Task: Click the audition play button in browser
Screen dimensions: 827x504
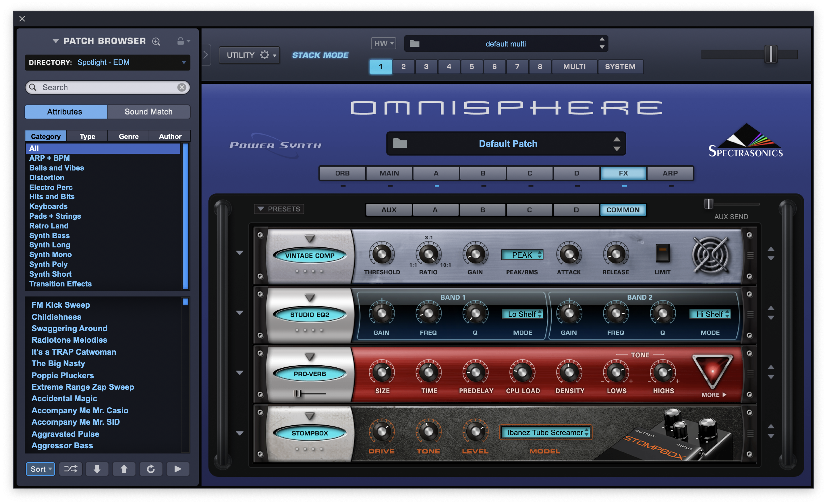Action: [178, 469]
